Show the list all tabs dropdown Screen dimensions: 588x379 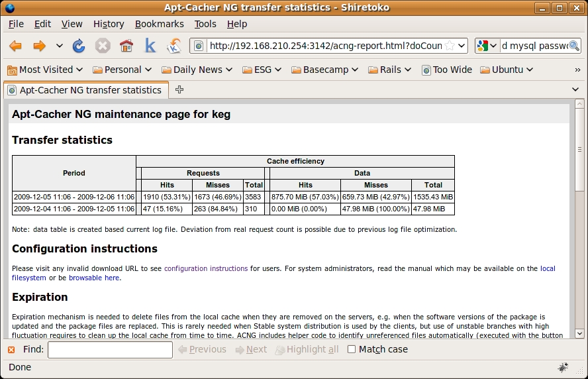point(575,89)
